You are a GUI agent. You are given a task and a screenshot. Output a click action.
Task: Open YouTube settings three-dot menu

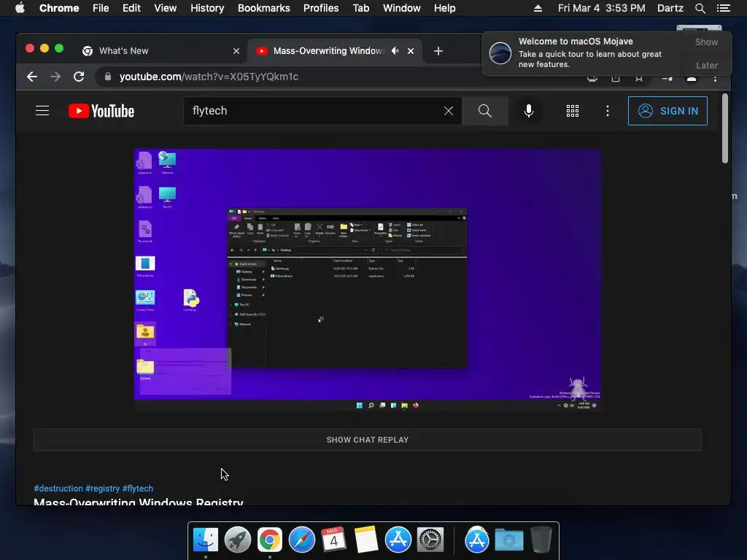click(x=608, y=111)
